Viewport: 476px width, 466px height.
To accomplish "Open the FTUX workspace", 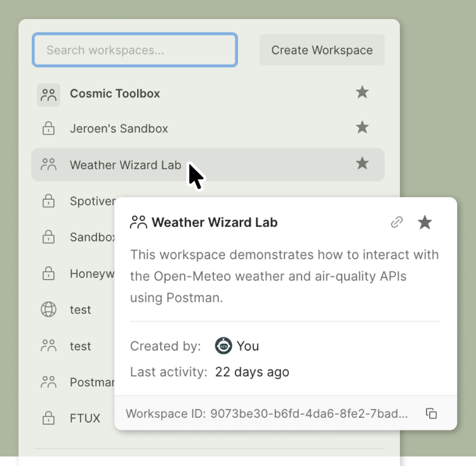I will tap(84, 418).
